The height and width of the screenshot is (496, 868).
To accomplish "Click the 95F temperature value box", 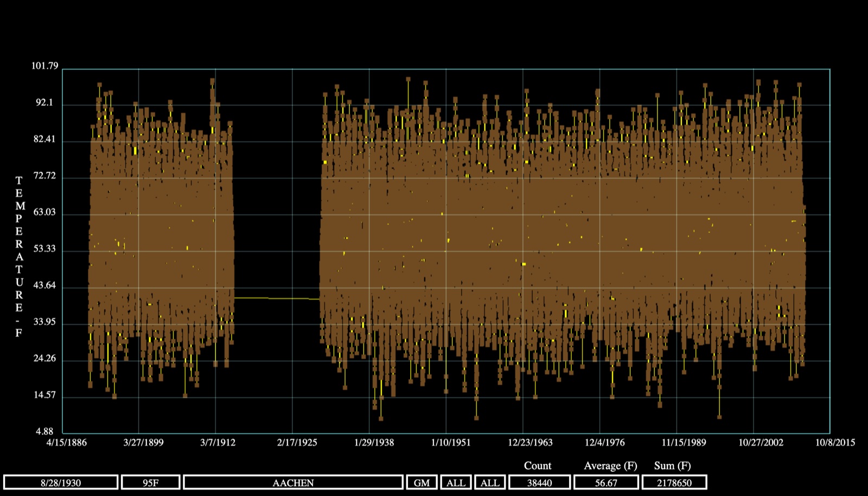I will pyautogui.click(x=151, y=482).
